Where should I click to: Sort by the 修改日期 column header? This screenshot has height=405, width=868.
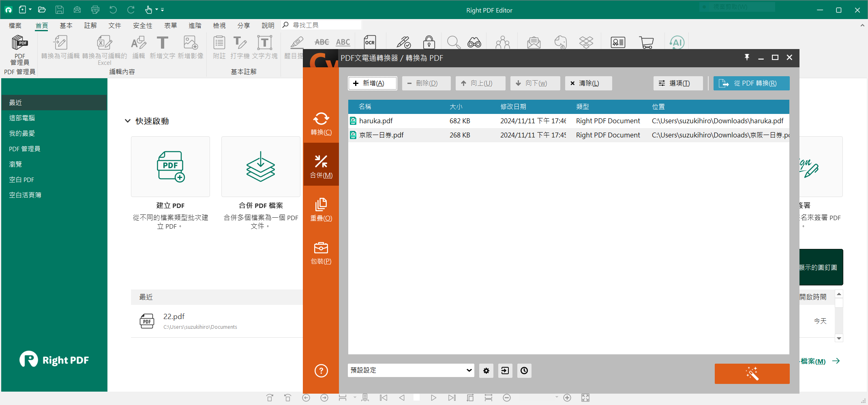click(513, 107)
